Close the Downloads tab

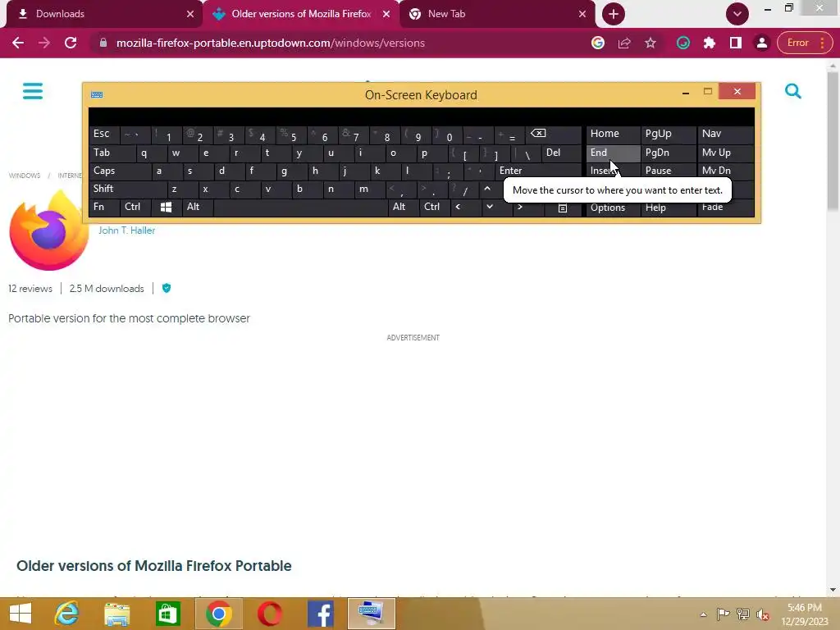[x=190, y=14]
